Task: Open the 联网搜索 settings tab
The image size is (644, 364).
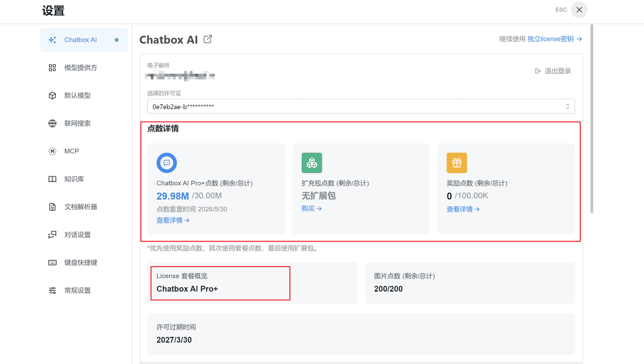Action: [x=84, y=123]
